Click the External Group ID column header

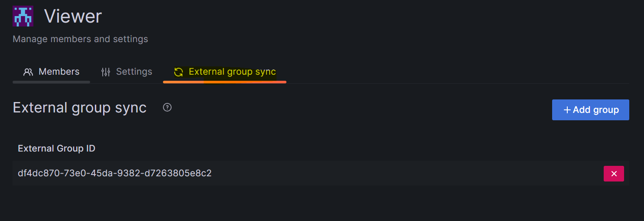tap(56, 148)
